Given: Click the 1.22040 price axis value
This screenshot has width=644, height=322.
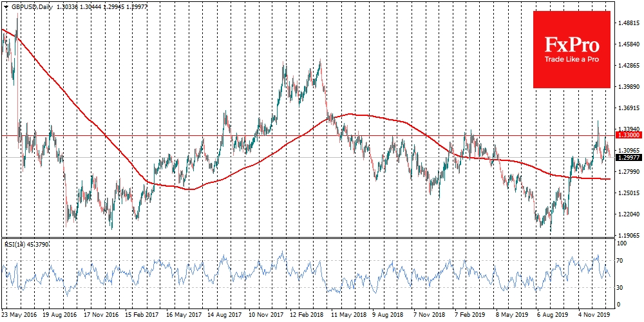Looking at the screenshot, I should [628, 214].
